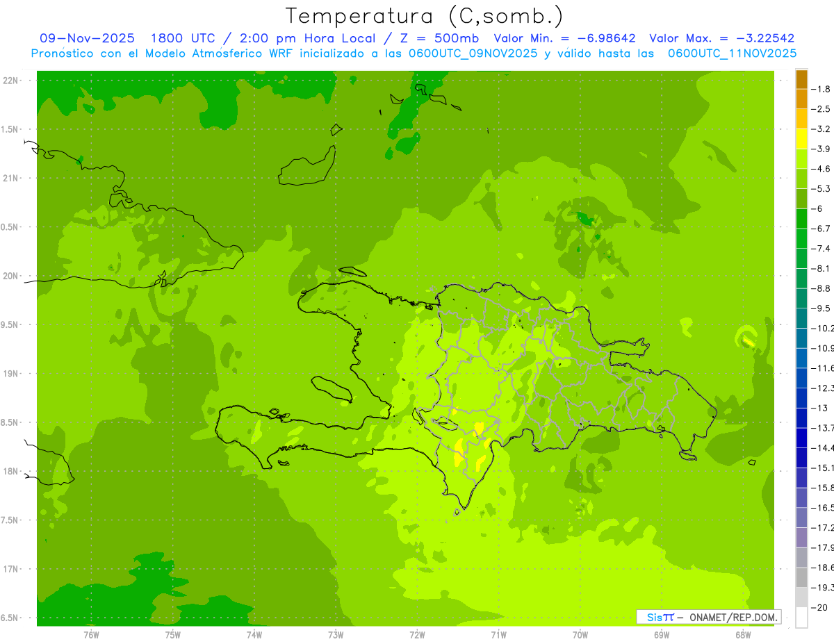Screen dimensions: 834x644
Task: Click the '-8.1' color scale value
Action: click(820, 269)
